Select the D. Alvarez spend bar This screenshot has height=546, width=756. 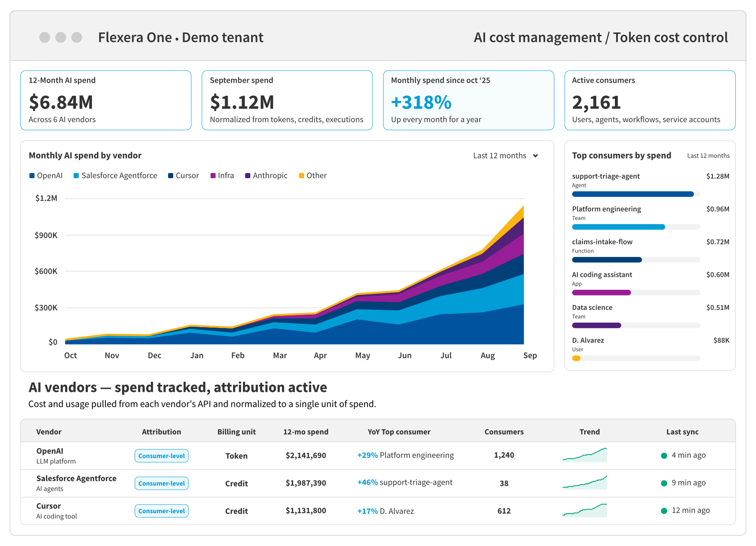click(x=636, y=358)
